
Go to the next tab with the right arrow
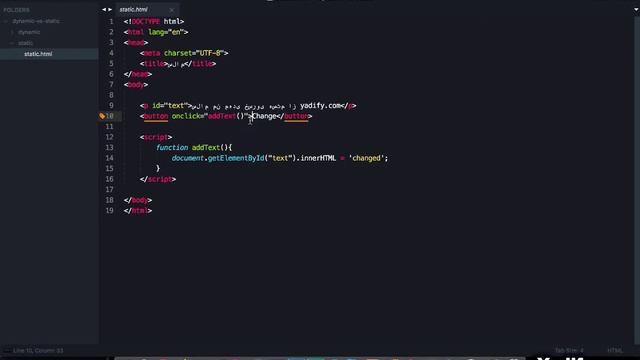110,9
